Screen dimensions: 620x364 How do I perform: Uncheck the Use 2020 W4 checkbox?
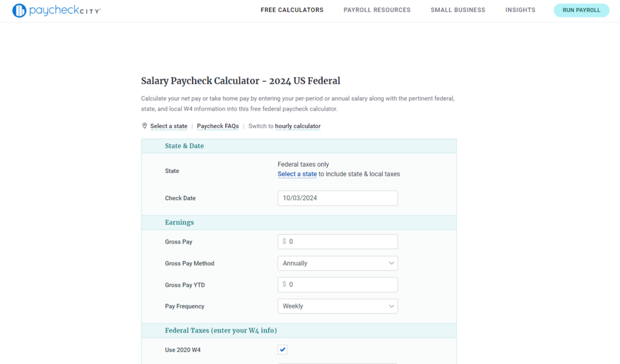click(282, 349)
